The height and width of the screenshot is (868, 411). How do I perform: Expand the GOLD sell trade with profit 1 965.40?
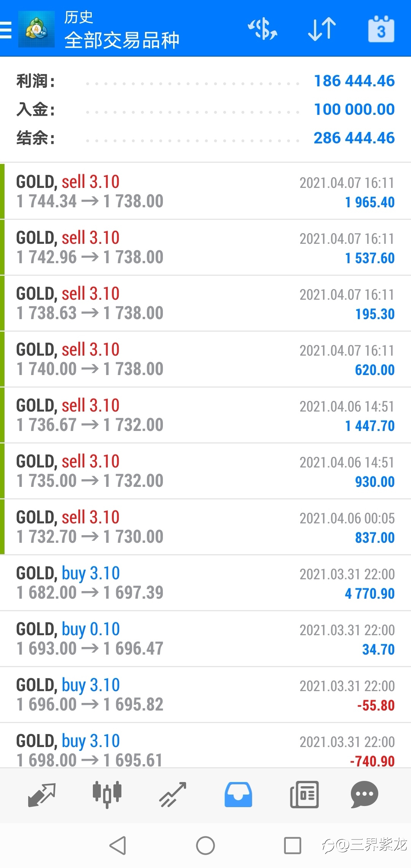click(x=205, y=191)
